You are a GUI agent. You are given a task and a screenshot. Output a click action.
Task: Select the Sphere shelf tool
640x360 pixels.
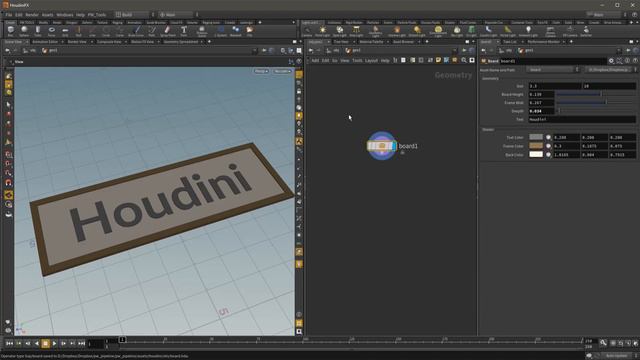click(x=24, y=31)
